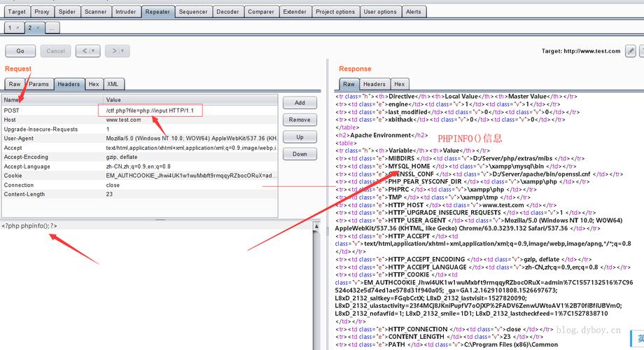Switch to the Proxy tab
The image size is (644, 350).
42,11
